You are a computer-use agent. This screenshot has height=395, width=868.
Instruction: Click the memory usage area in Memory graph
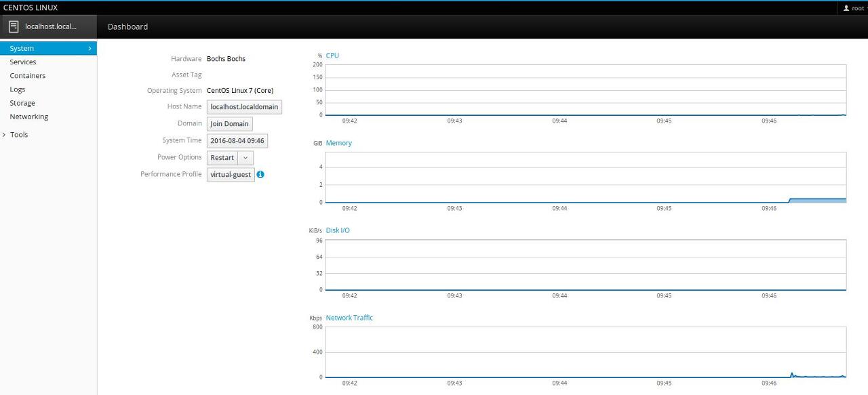[818, 201]
